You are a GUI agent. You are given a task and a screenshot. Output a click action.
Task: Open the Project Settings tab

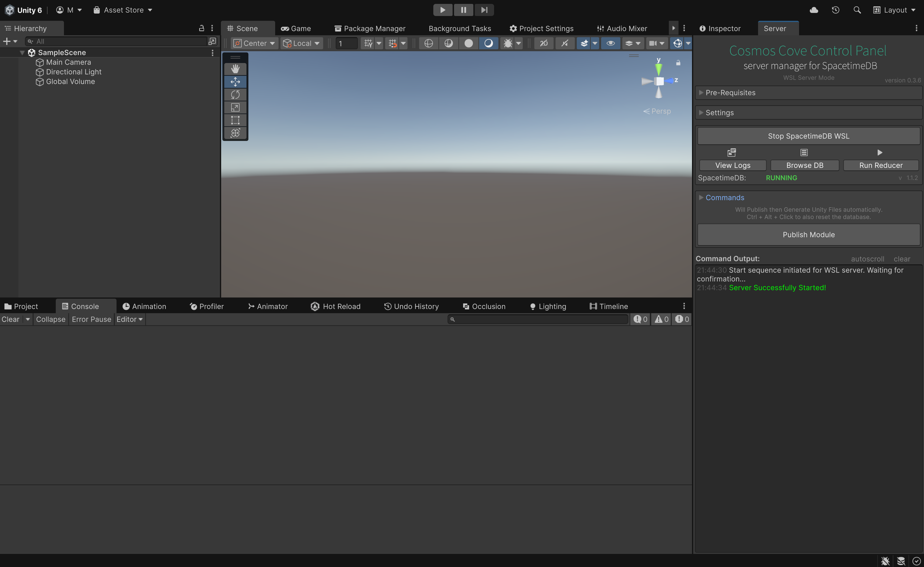point(541,28)
